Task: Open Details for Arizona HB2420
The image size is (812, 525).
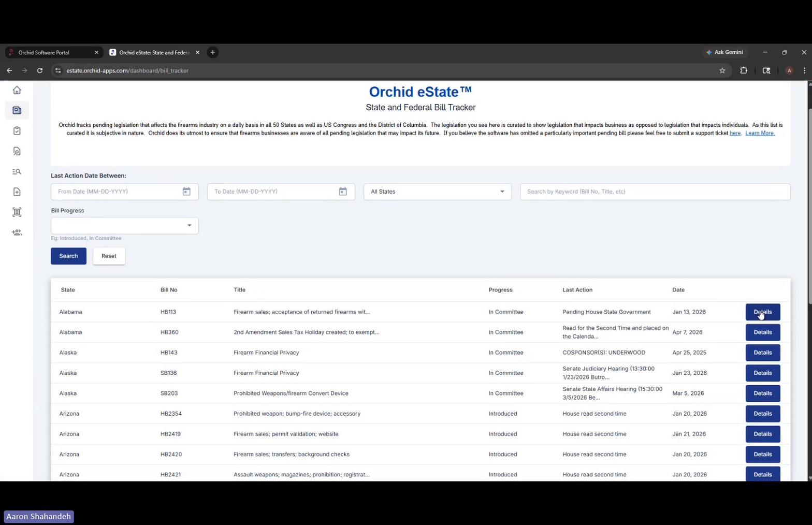Action: [763, 454]
